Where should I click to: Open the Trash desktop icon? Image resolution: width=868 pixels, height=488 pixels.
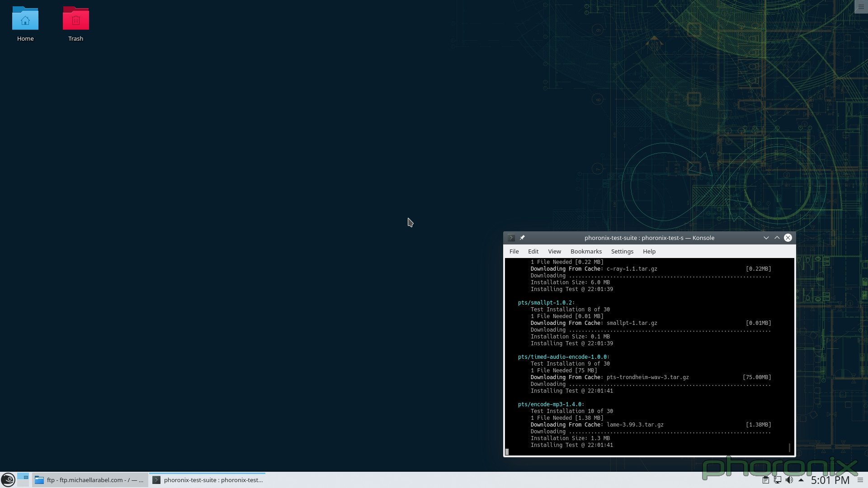coord(75,19)
